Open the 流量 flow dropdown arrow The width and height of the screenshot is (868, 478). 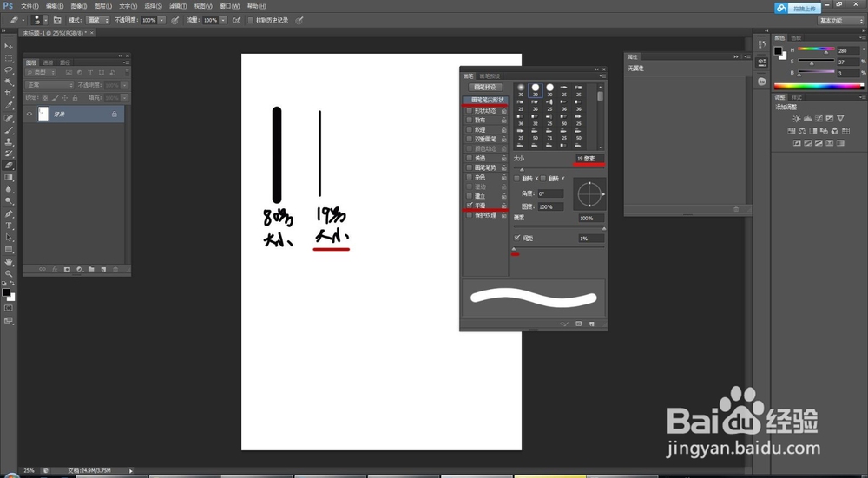click(x=223, y=21)
